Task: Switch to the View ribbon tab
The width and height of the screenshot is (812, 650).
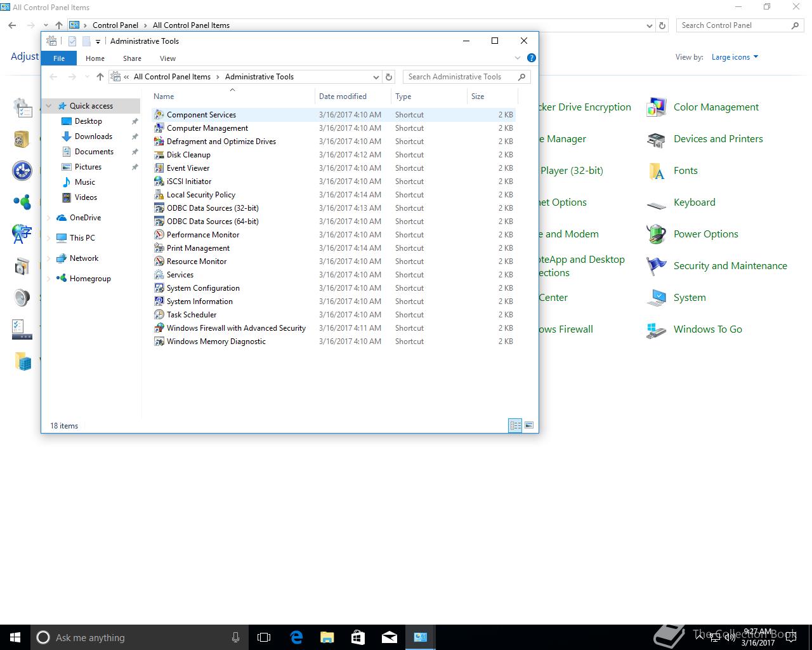Action: (x=167, y=58)
